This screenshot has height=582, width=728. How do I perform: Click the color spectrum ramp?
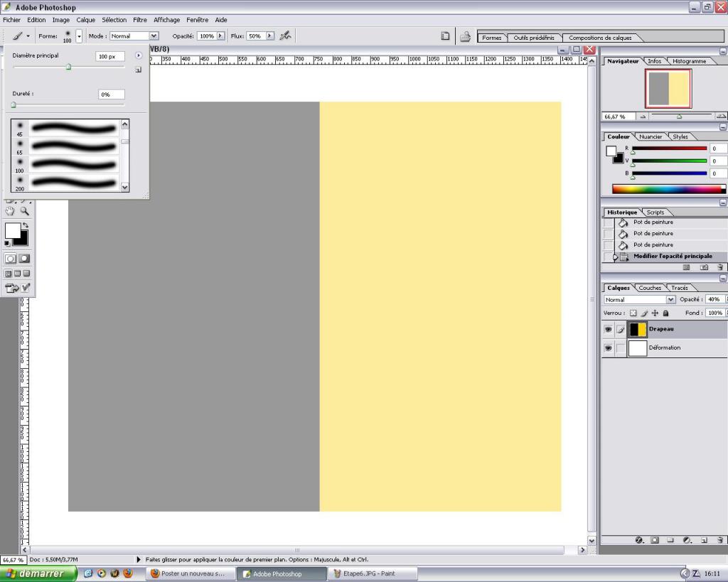tap(668, 189)
